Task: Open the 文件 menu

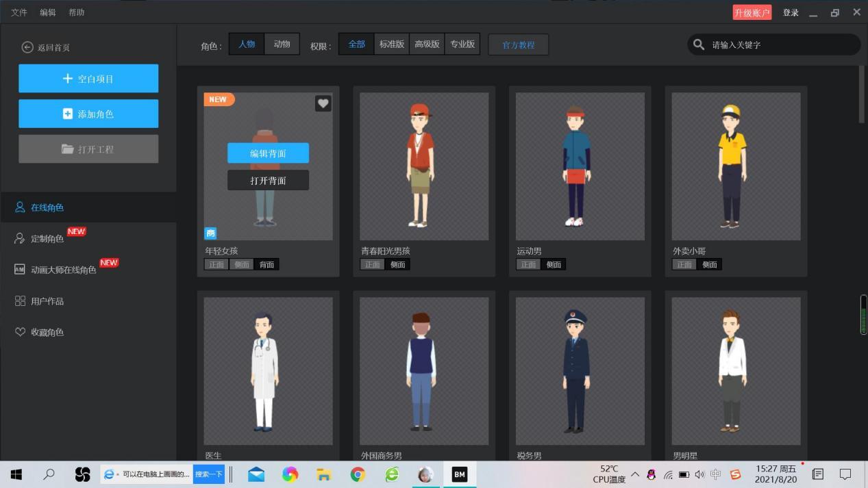Action: pos(19,12)
